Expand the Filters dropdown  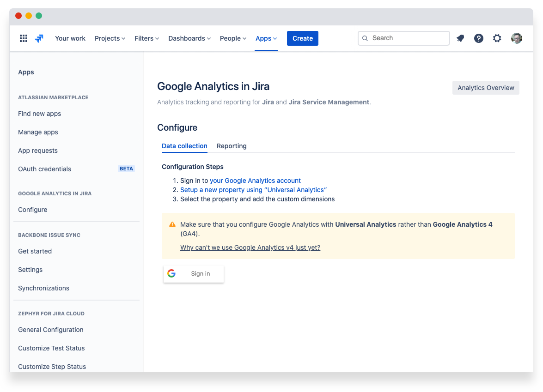point(146,38)
